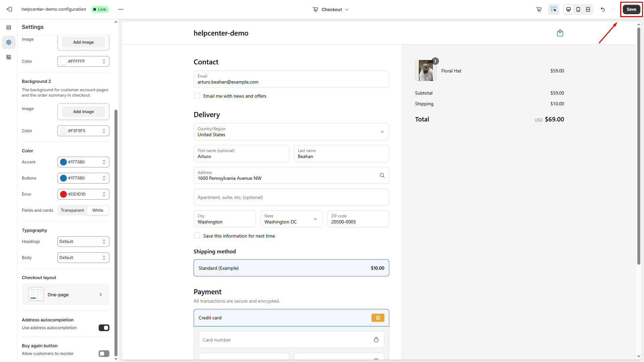Disable the address autocompletion toggle
The height and width of the screenshot is (362, 644).
104,328
